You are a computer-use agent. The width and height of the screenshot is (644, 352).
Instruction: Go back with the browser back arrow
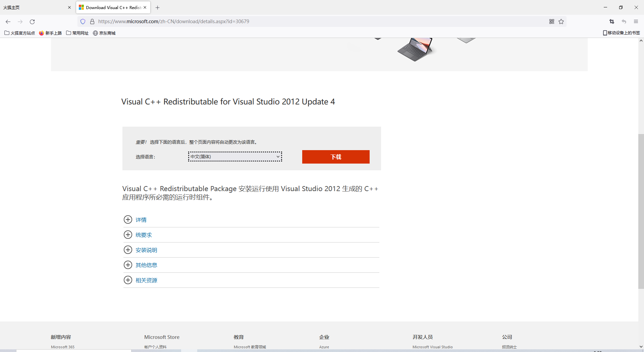8,21
